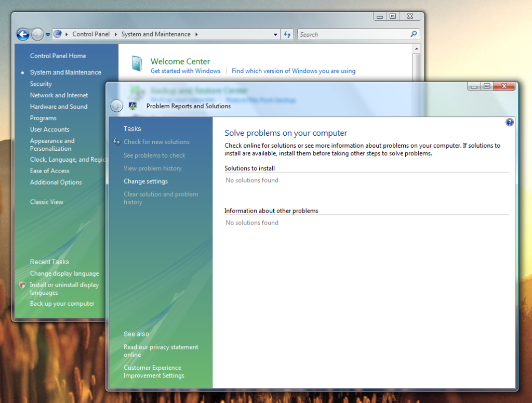Screen dimensions: 532x403
Task: Click the Control Panel back arrow button
Action: click(x=23, y=34)
